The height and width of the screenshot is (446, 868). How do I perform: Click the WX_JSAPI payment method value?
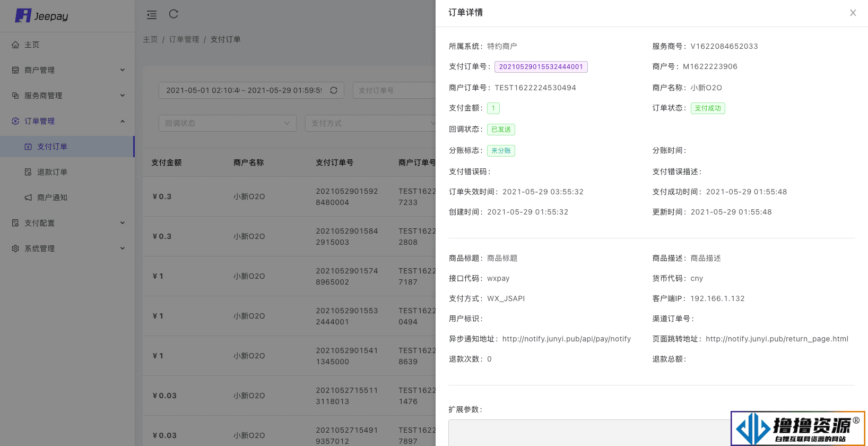(506, 298)
